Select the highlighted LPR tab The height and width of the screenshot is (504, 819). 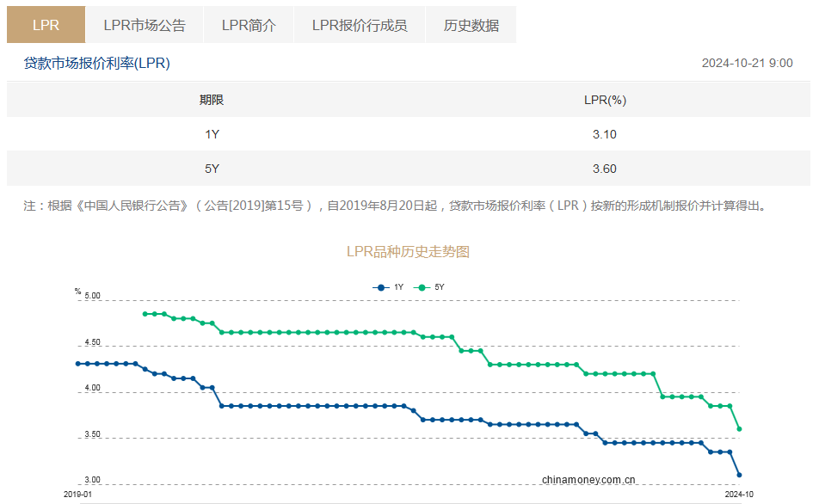pyautogui.click(x=46, y=25)
